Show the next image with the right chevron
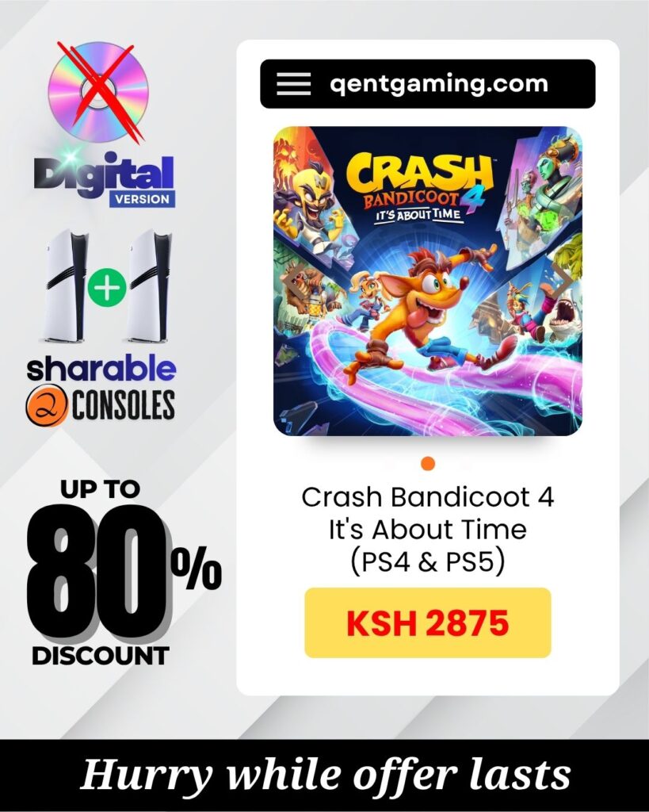 coord(562,280)
